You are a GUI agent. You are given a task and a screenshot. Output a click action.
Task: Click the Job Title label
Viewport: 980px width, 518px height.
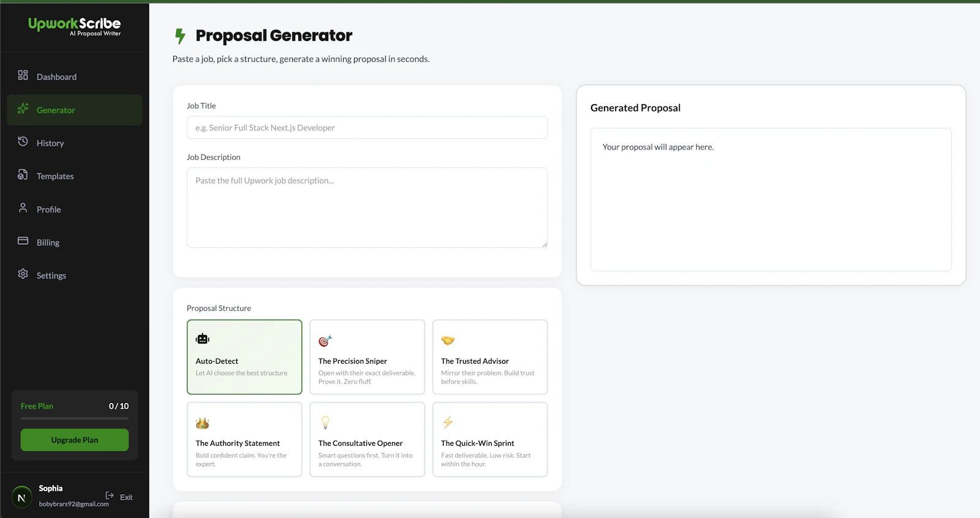coord(201,106)
